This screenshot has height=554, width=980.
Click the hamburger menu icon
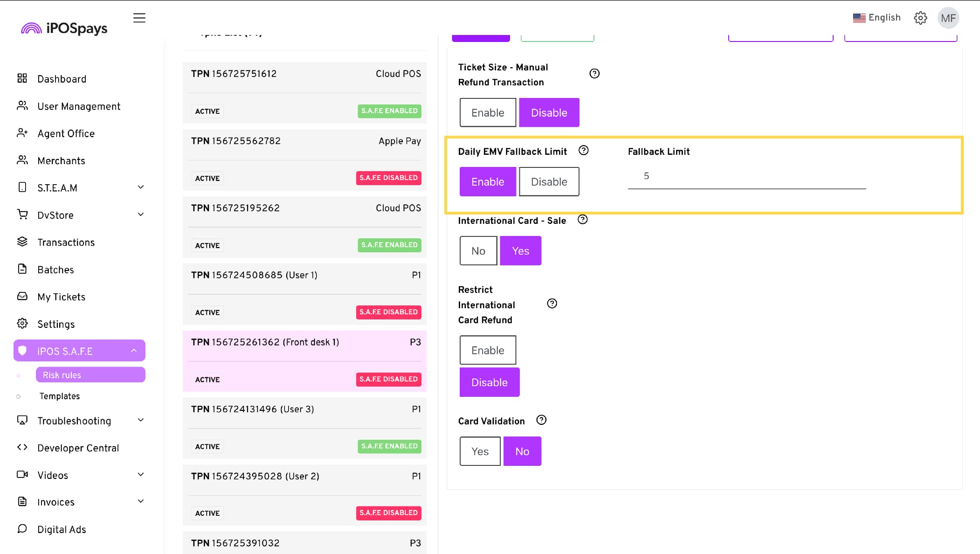click(139, 18)
